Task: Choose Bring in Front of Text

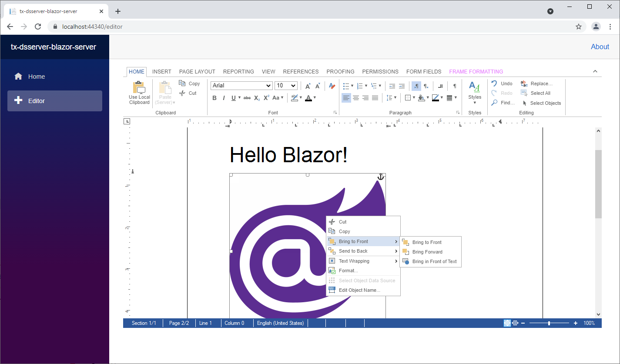Action: [x=430, y=261]
